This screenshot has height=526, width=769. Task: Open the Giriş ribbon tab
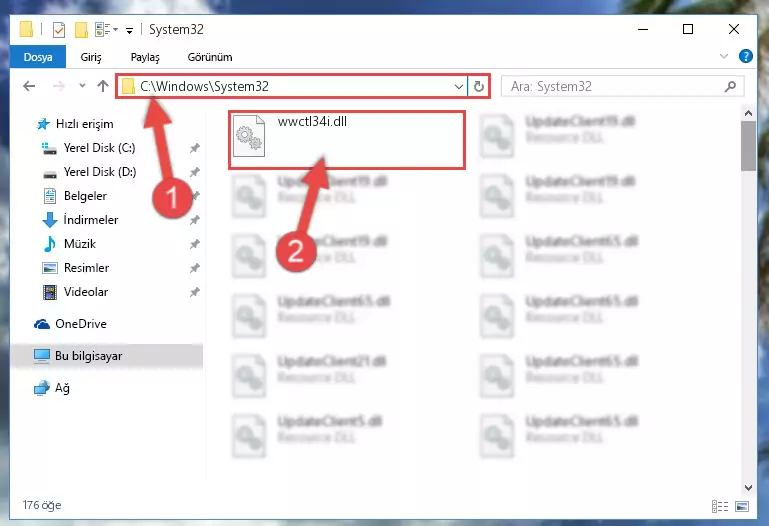click(91, 57)
